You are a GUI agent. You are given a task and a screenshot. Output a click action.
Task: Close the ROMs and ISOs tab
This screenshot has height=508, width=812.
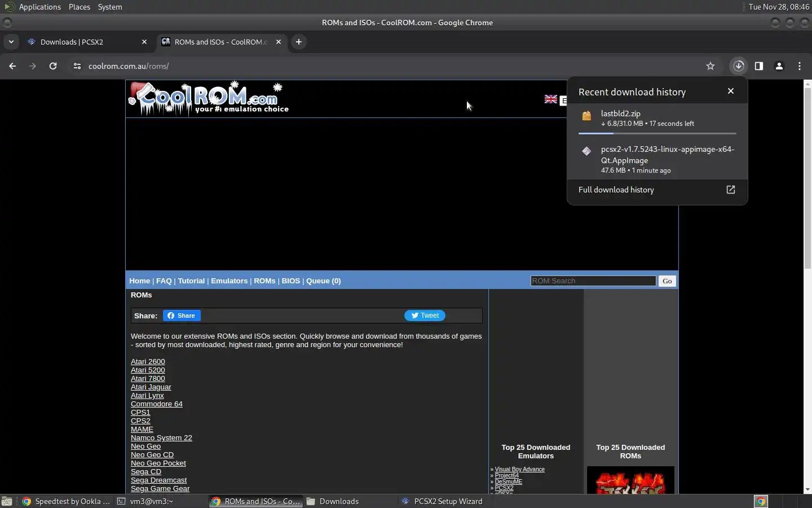pyautogui.click(x=279, y=42)
